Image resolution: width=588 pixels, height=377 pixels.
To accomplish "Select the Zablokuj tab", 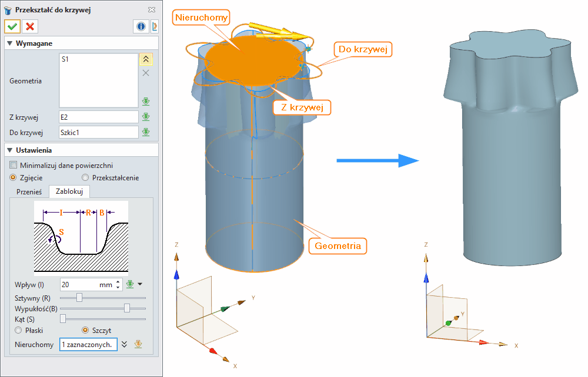I will pos(69,191).
